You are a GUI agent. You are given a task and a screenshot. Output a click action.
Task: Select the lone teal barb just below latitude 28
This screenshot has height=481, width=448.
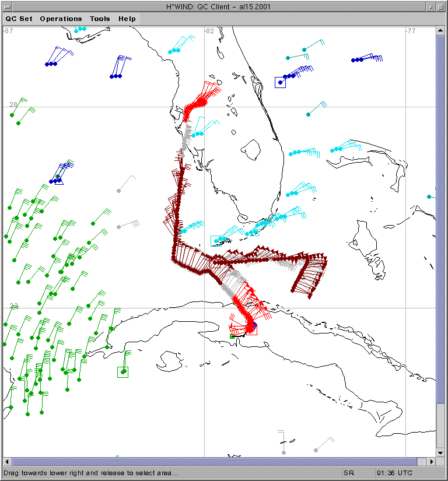tap(309, 114)
